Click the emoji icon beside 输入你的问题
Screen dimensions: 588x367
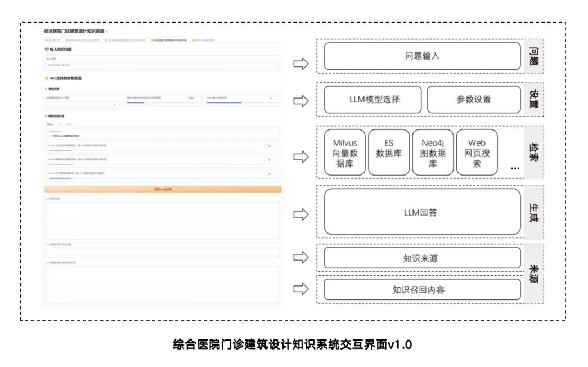tap(47, 49)
